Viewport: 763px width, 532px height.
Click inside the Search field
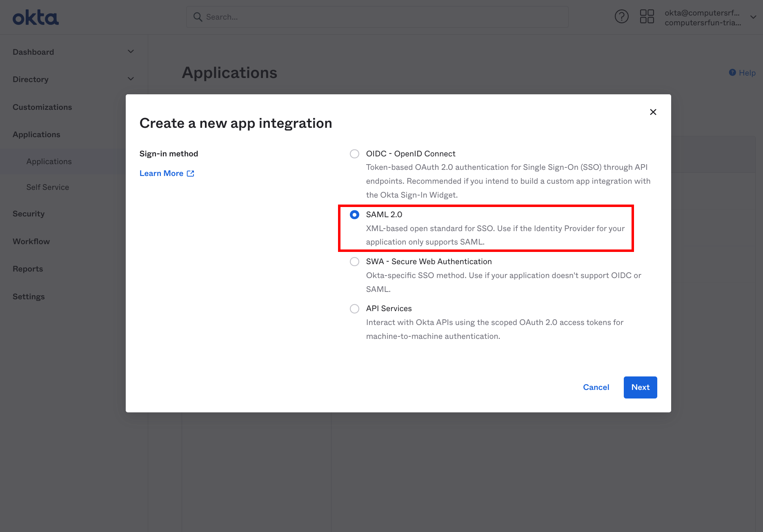click(367, 17)
